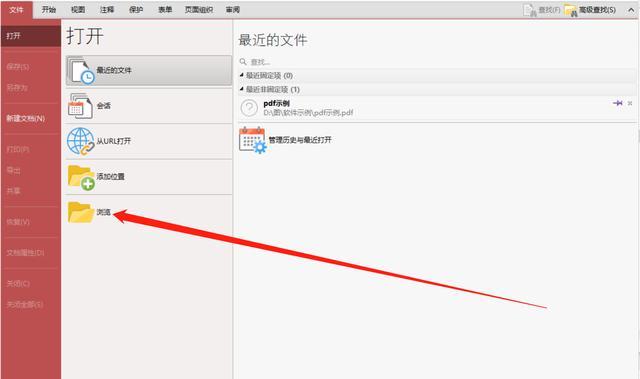Screen dimensions: 640x379
Task: Choose 从URL打开 globe option
Action: [x=149, y=141]
